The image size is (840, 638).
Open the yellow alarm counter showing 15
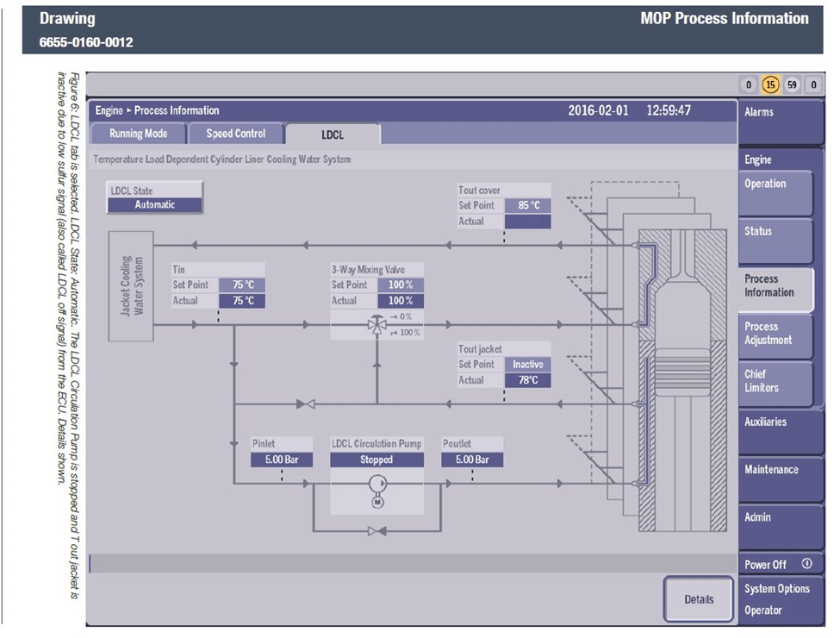[770, 85]
